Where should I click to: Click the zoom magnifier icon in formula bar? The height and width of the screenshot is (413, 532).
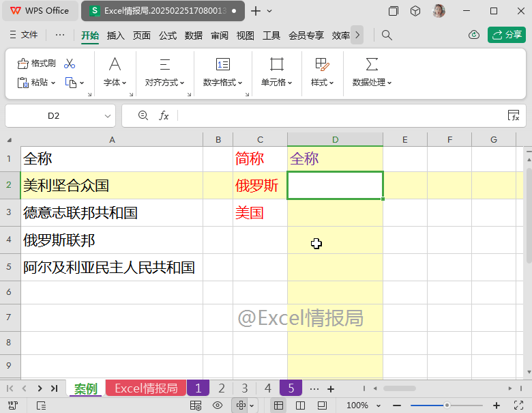click(143, 115)
